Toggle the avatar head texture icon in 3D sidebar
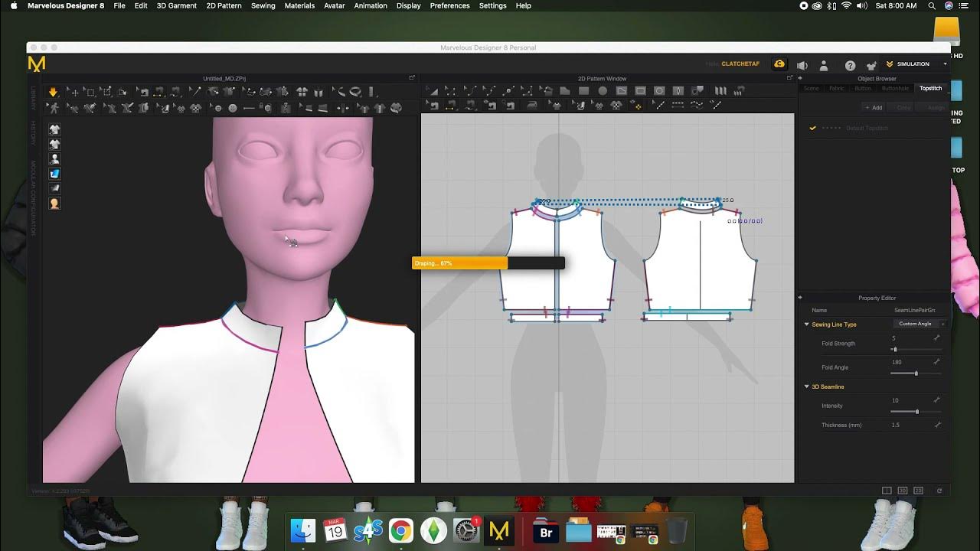Screen dimensions: 980x551 pyautogui.click(x=54, y=204)
